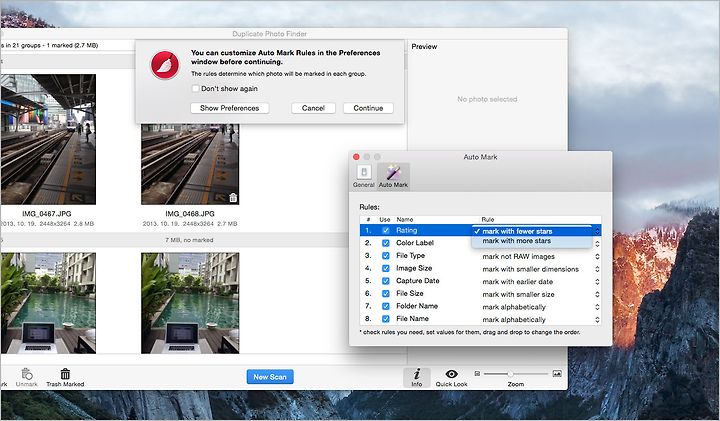Open the File Type rule dropdown
Screen dimensions: 720x421
(540, 257)
